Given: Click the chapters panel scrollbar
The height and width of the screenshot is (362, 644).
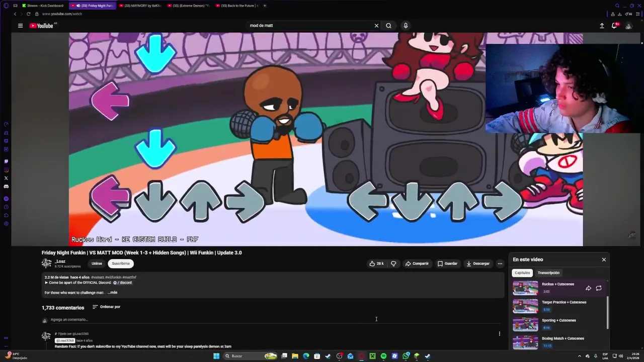Looking at the screenshot, I should [x=607, y=312].
